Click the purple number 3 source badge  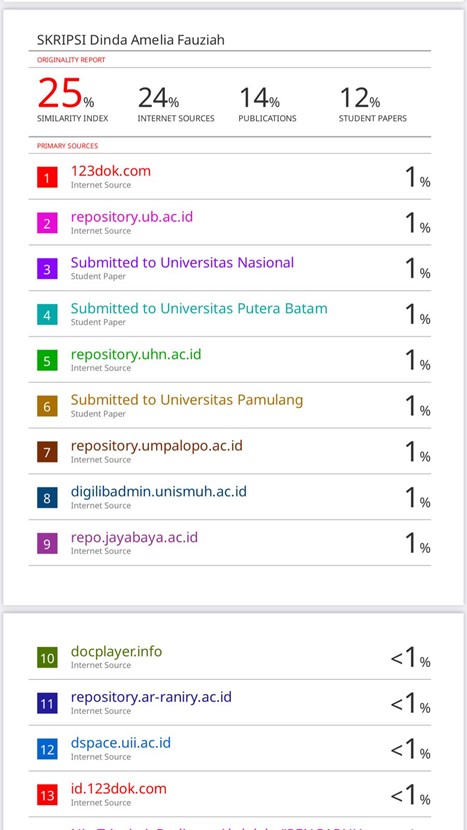click(47, 269)
